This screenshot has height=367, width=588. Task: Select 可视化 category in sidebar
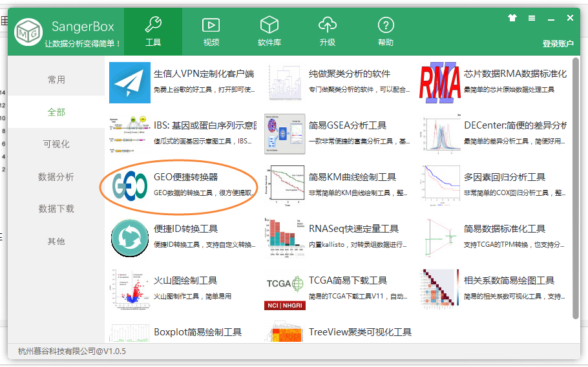(x=56, y=144)
